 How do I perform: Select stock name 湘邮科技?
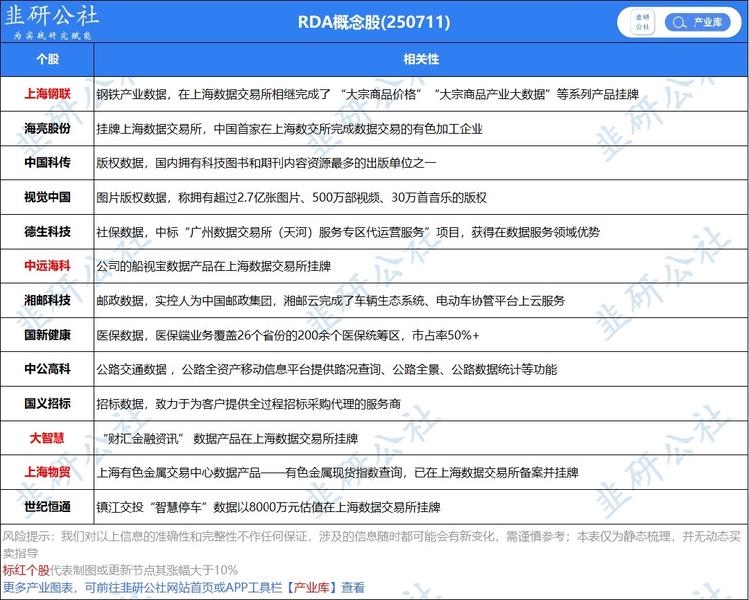pos(47,300)
